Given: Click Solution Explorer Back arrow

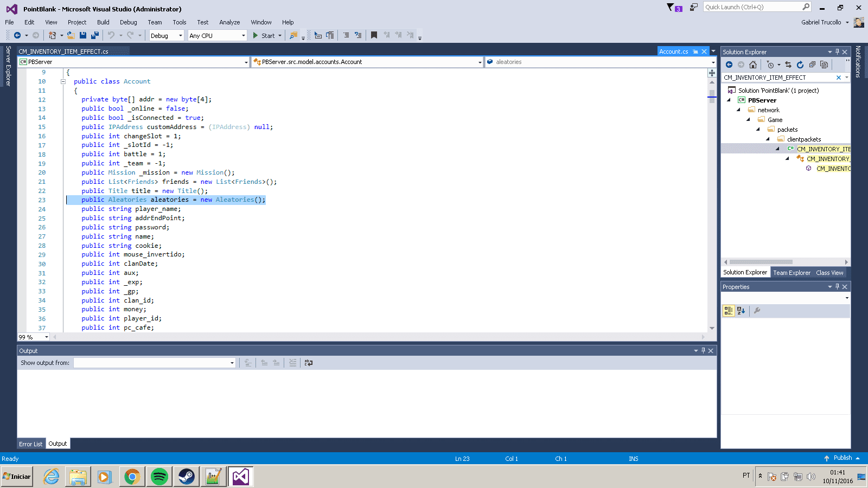Looking at the screenshot, I should pos(729,65).
